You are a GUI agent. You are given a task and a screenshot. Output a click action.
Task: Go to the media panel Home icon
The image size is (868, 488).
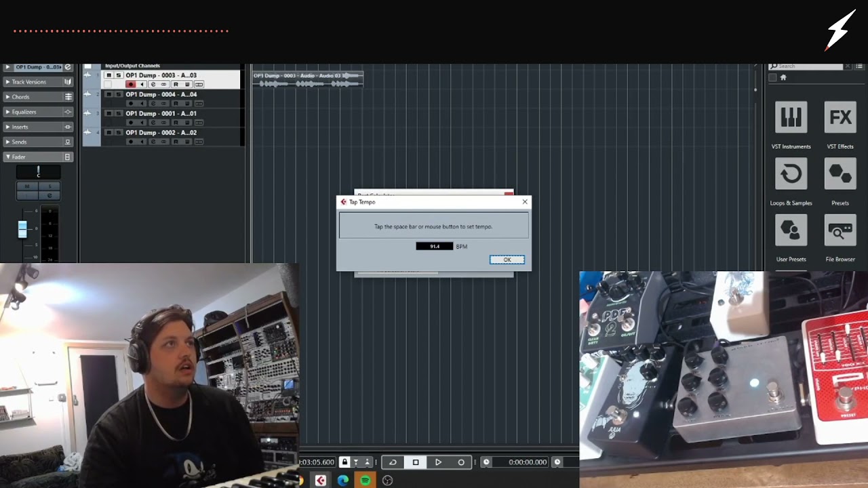click(783, 78)
